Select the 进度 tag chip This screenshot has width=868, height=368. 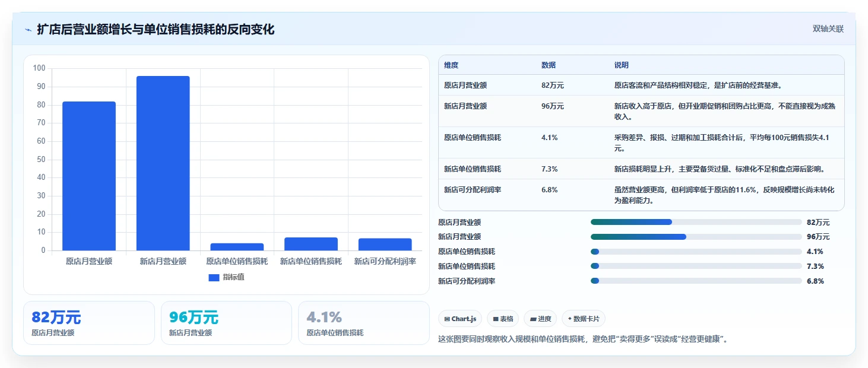point(540,319)
